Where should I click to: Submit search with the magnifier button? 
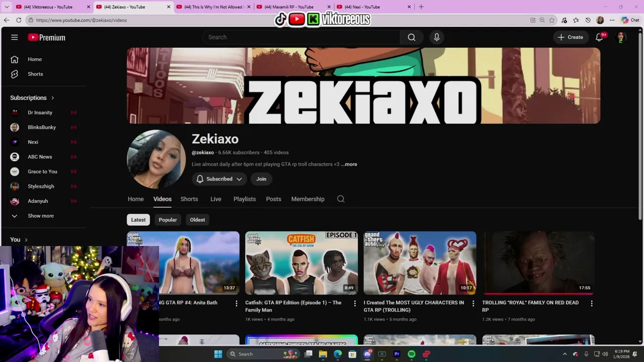(x=412, y=37)
